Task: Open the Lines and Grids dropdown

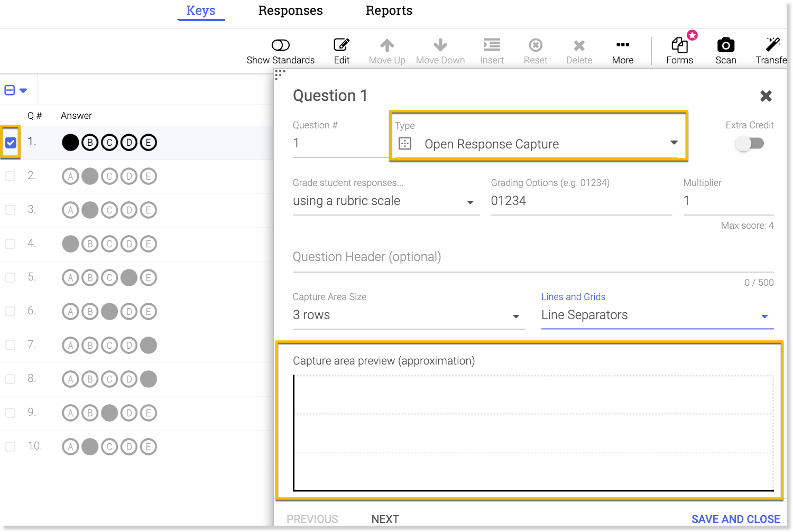Action: click(657, 315)
